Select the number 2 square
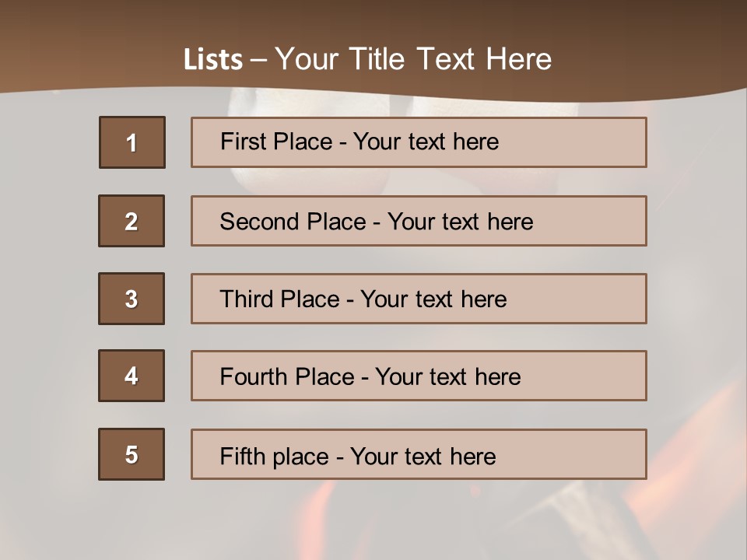Viewport: 747px width, 560px height. (132, 221)
